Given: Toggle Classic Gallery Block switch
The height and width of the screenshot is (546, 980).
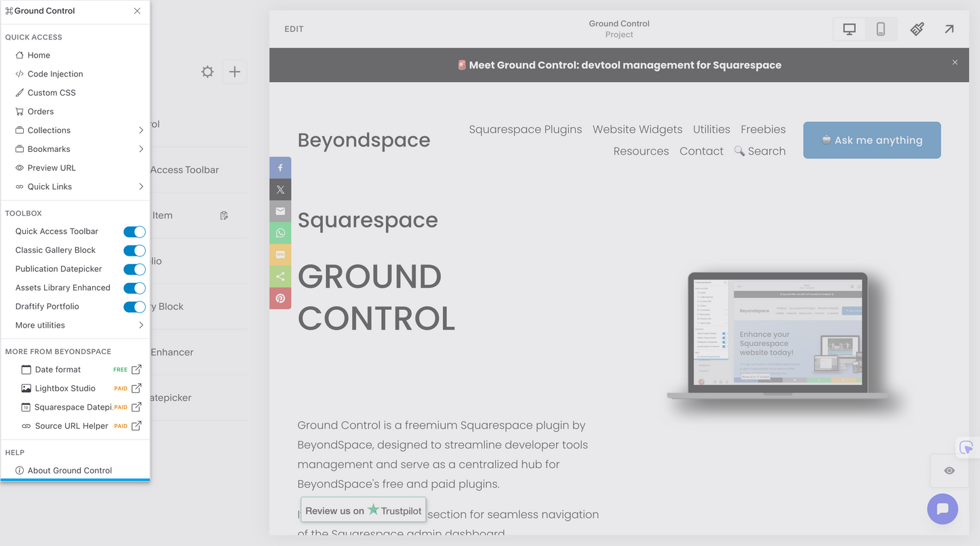Looking at the screenshot, I should 134,250.
